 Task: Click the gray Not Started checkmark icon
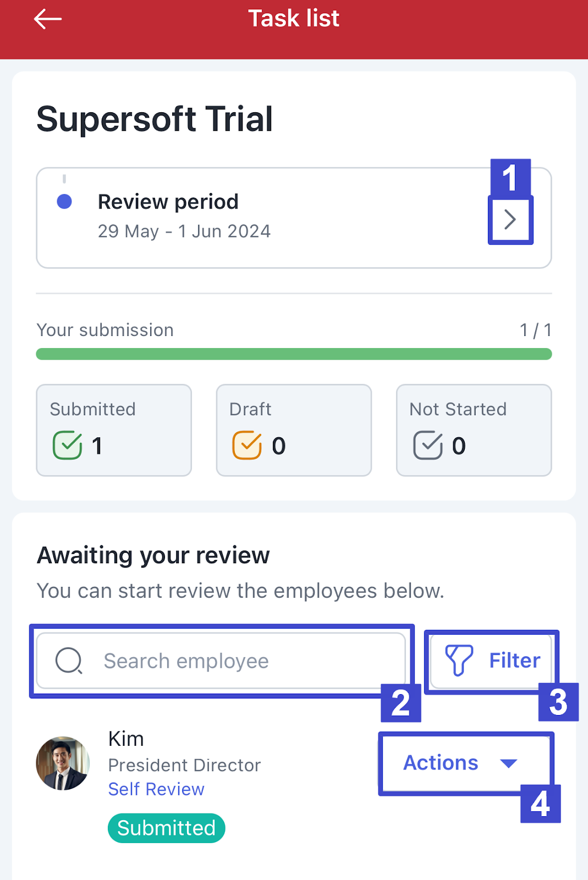pyautogui.click(x=428, y=445)
